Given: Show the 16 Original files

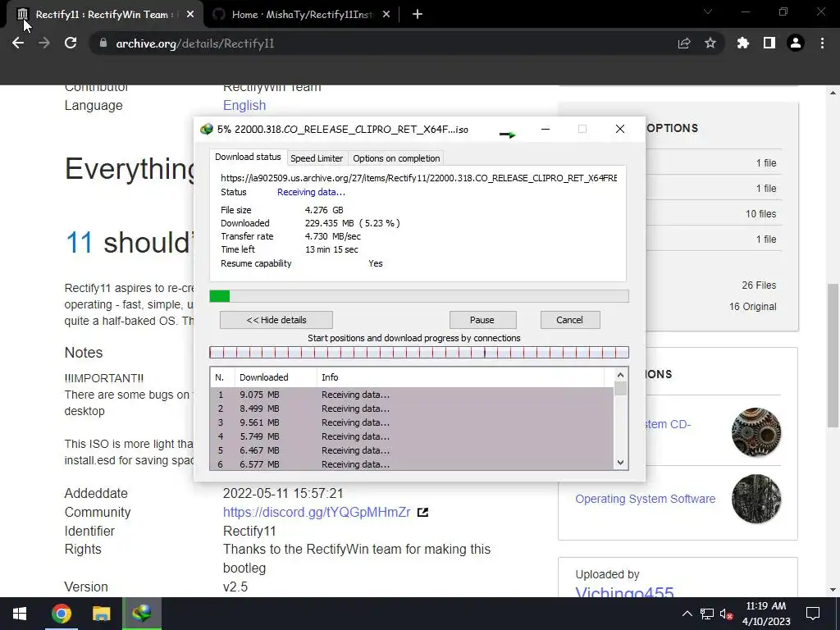Looking at the screenshot, I should point(752,307).
